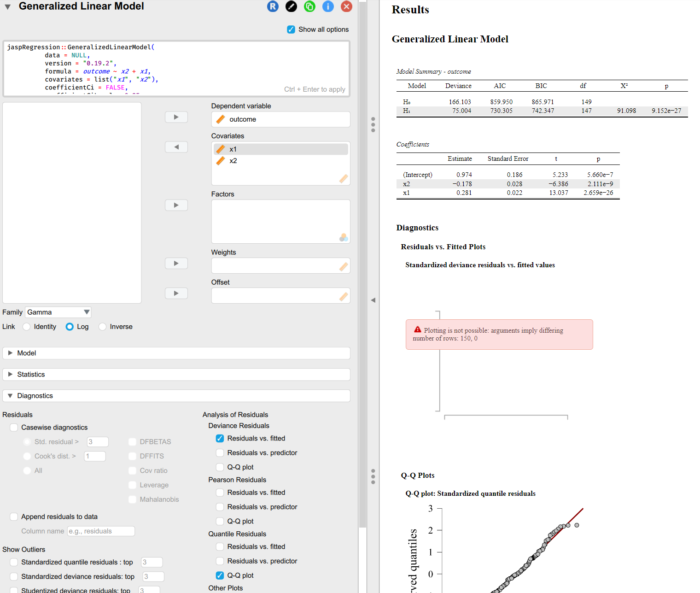Viewport: 700px width, 593px height.
Task: Enable Casewise diagnostics checkbox
Action: click(x=14, y=428)
